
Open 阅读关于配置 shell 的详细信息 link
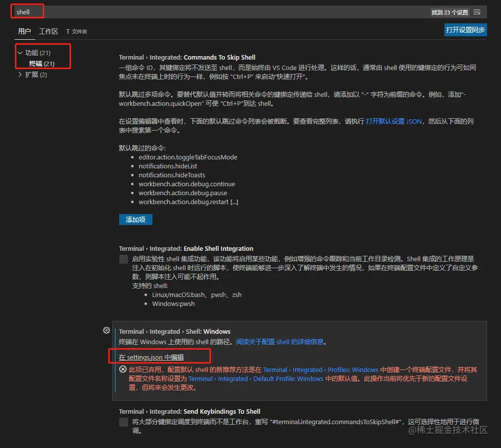tap(280, 342)
